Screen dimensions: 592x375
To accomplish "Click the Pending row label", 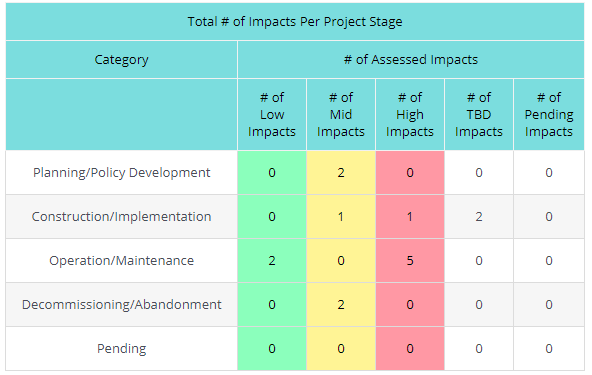I will point(121,349).
